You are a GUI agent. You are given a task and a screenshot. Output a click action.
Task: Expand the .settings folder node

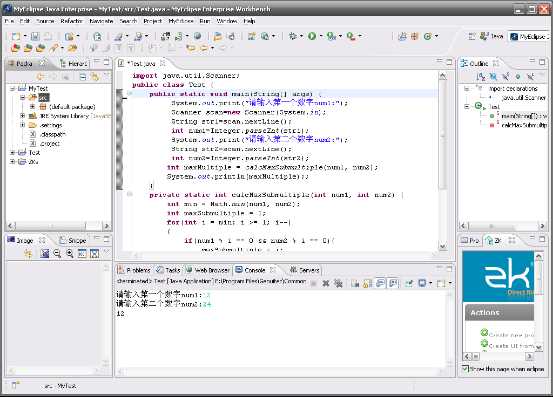[23, 125]
